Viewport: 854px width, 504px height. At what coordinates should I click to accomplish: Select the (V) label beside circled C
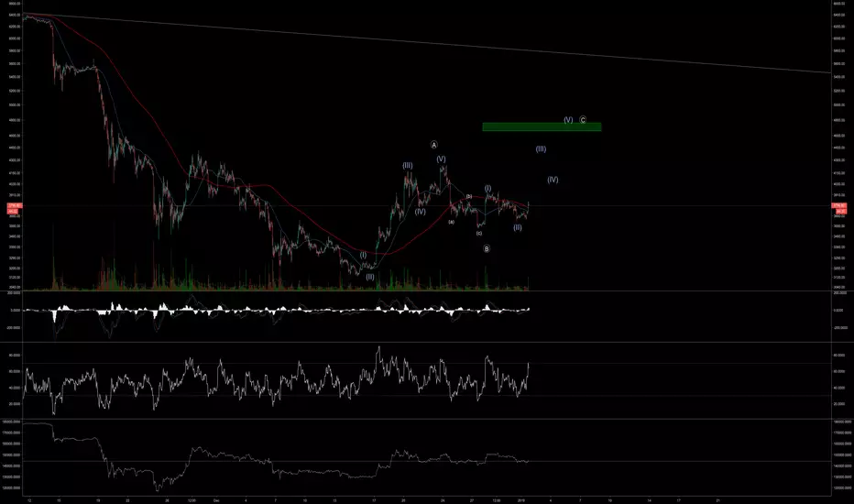[568, 120]
